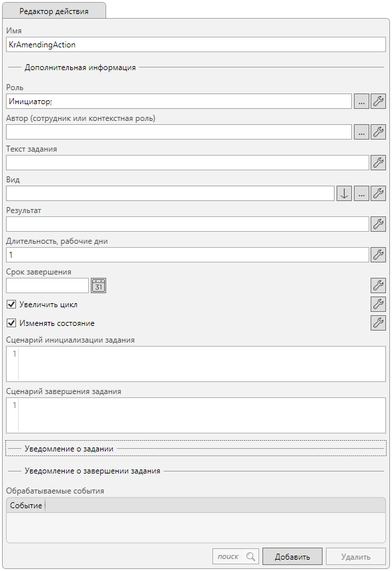Click the Имя input field
The height and width of the screenshot is (571, 392).
pyautogui.click(x=196, y=45)
